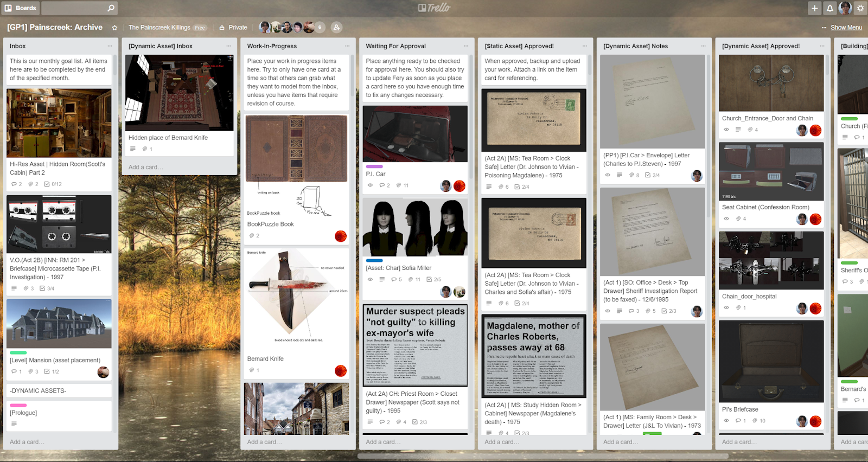Click the pink label on Prologue card
The height and width of the screenshot is (462, 868).
coord(18,405)
